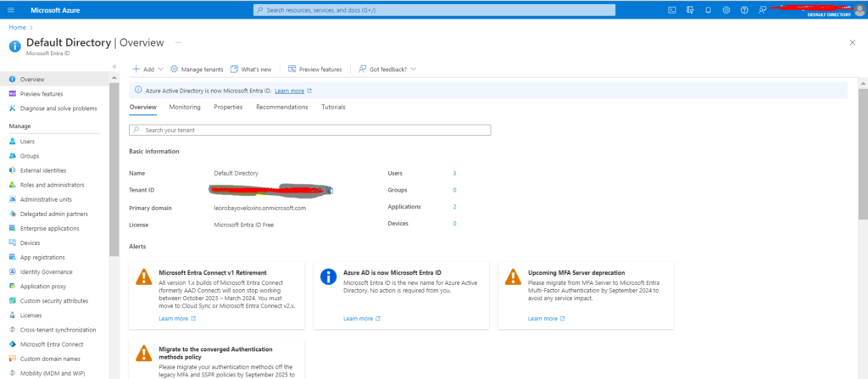Click the Licenses sidebar icon
868x379 pixels.
tap(12, 315)
